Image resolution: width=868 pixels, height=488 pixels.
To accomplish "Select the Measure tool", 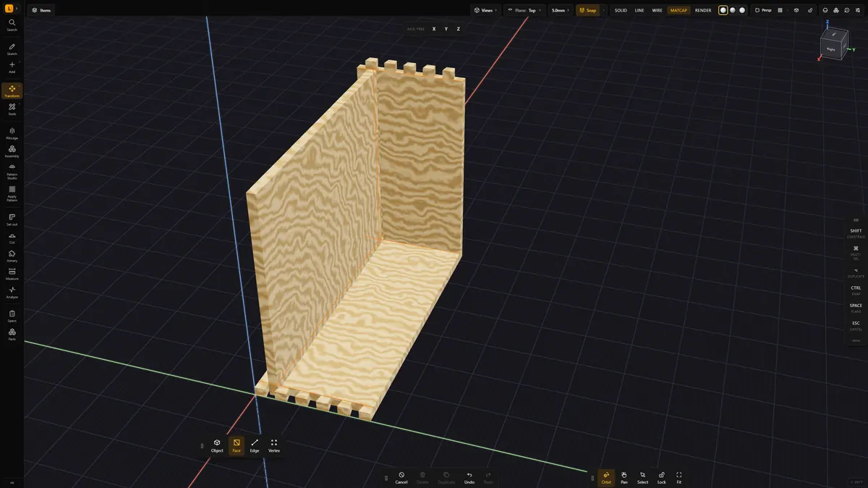I will 12,274.
